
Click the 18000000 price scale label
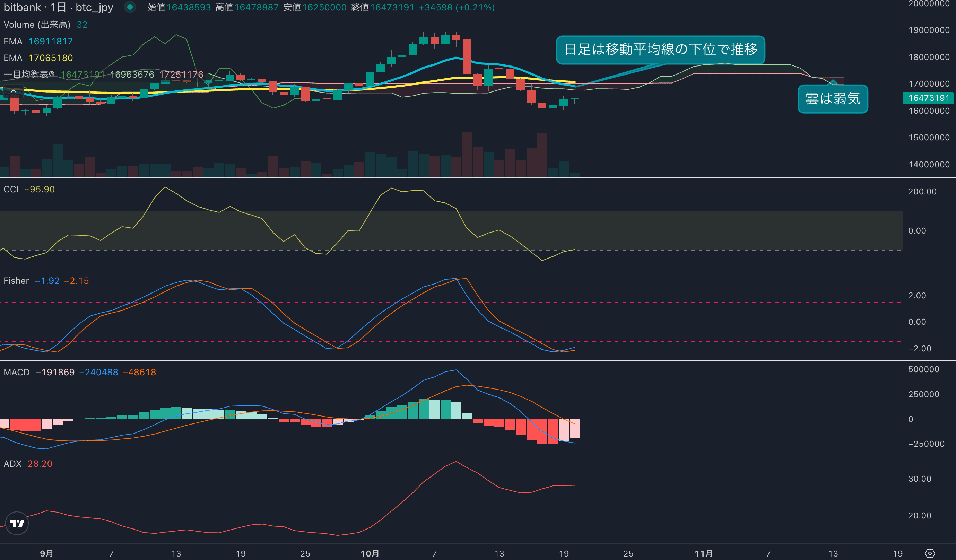tap(929, 57)
